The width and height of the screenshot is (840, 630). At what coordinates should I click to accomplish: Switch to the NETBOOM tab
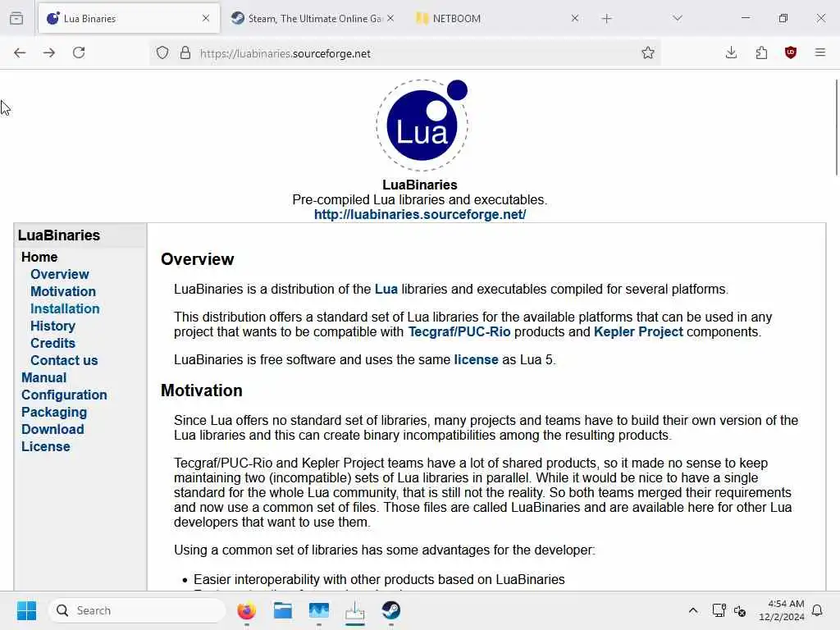click(x=497, y=18)
